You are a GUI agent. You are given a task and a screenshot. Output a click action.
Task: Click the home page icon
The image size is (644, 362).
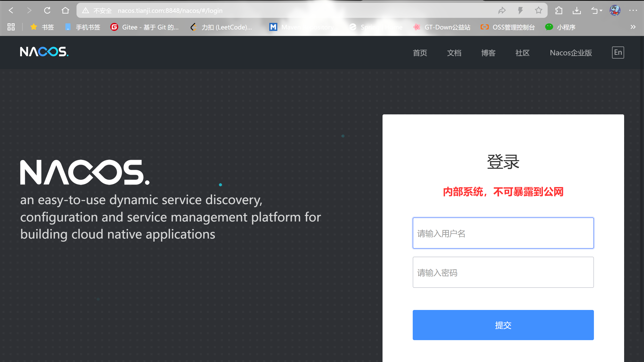tap(65, 11)
